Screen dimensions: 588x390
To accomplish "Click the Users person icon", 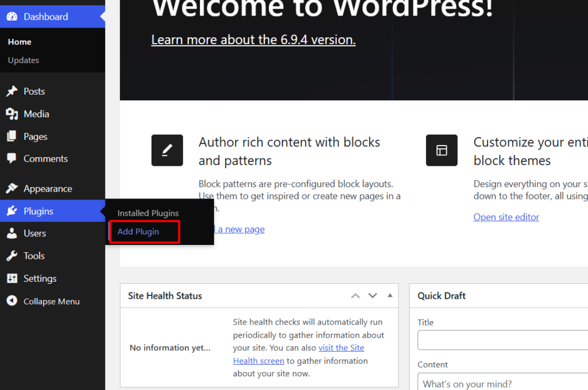I will (12, 233).
